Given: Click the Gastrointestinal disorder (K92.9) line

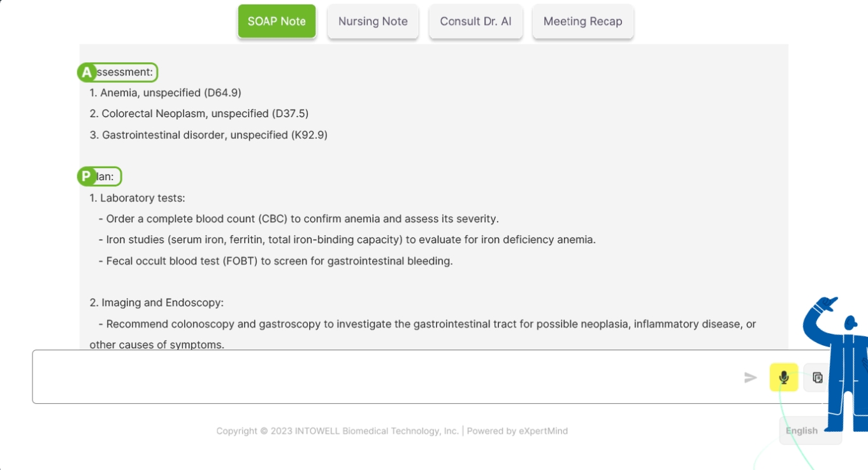Looking at the screenshot, I should coord(208,135).
